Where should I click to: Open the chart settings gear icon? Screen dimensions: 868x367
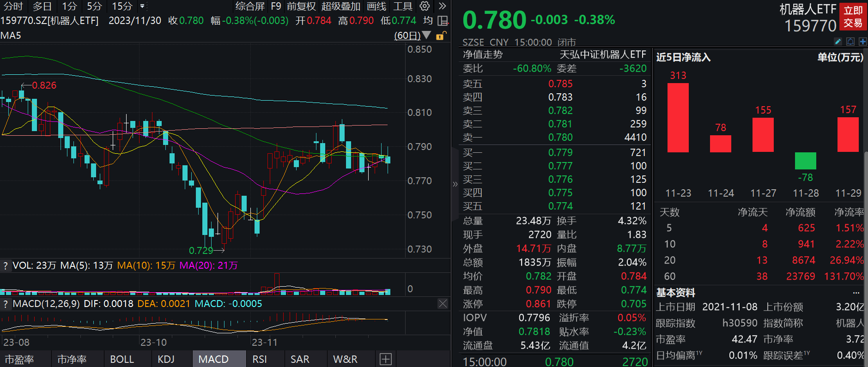[x=425, y=6]
